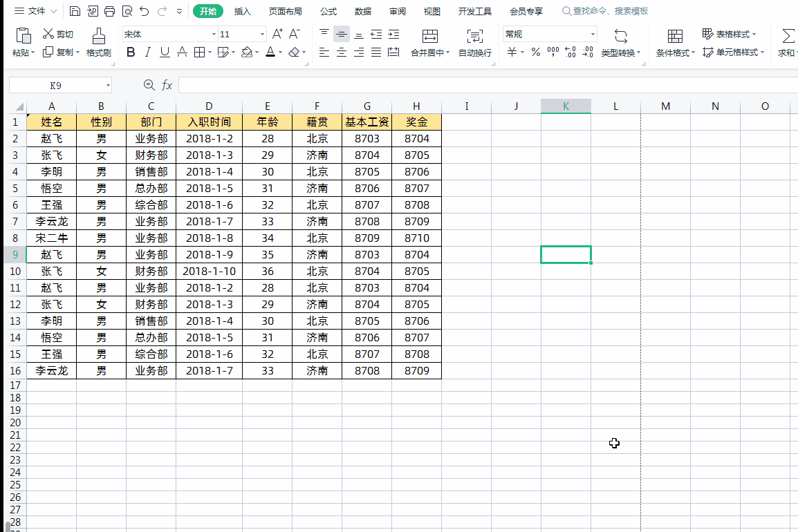
Task: Toggle italic formatting on
Action: coord(147,53)
